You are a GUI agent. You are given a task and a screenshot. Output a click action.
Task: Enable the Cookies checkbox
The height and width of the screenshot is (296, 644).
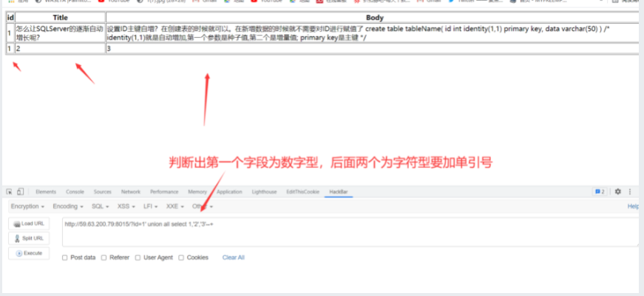point(181,258)
